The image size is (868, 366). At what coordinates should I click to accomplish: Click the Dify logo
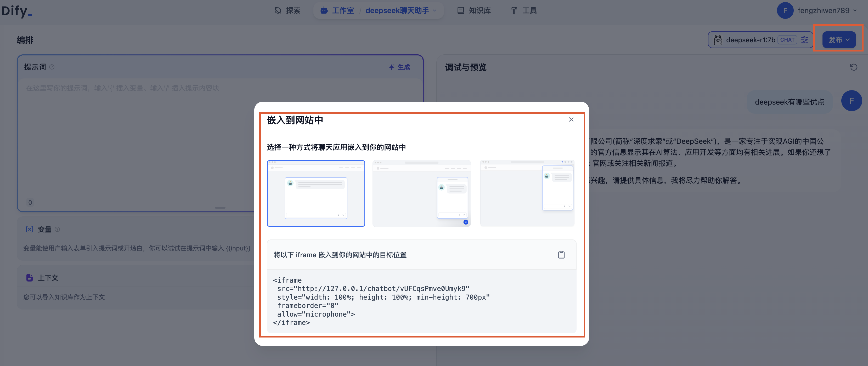[x=16, y=11]
